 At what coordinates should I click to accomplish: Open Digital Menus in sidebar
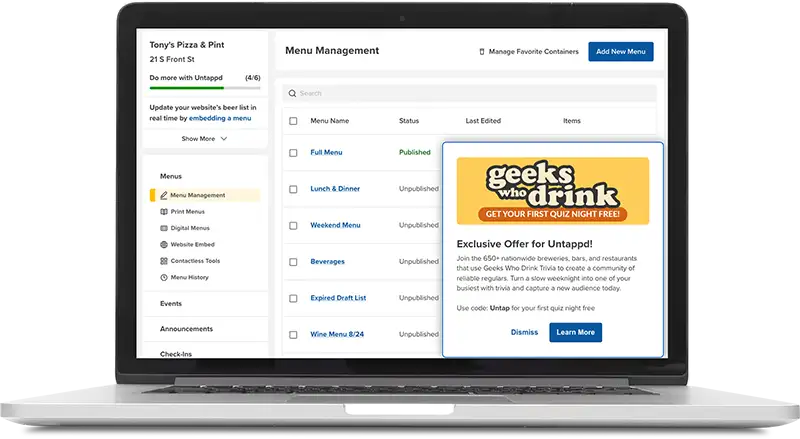190,228
